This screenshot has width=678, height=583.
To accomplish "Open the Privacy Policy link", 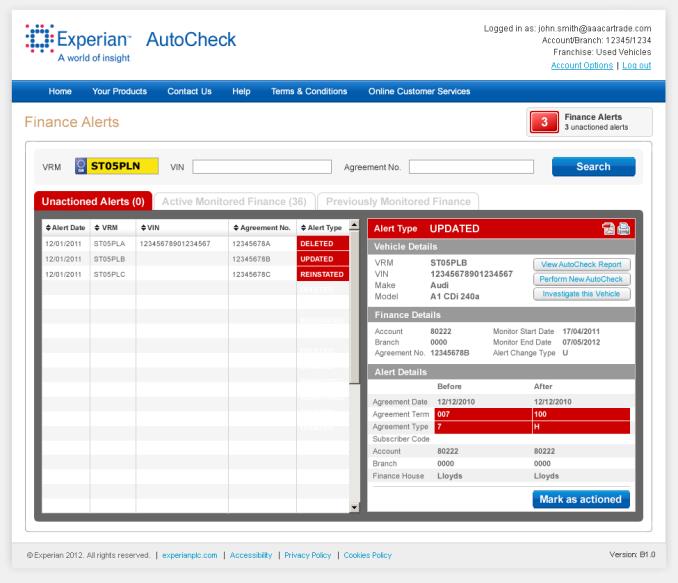I will (307, 555).
